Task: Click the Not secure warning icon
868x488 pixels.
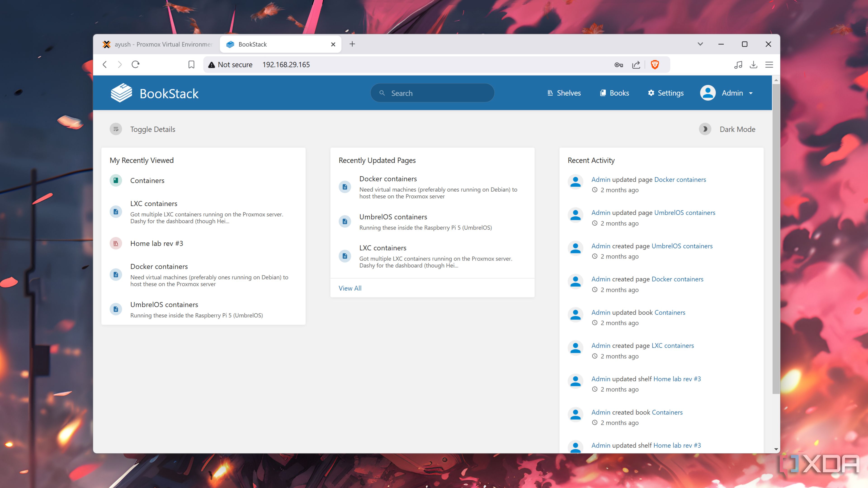Action: 212,65
